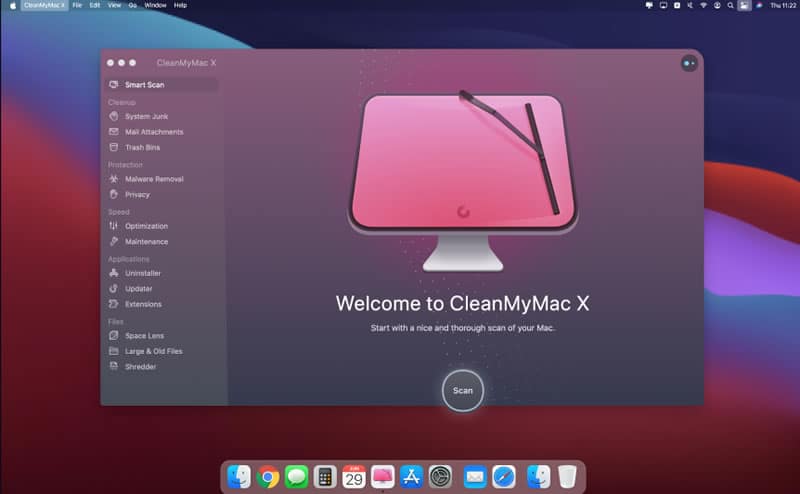Open the Edit menu
This screenshot has width=800, height=494.
(95, 5)
